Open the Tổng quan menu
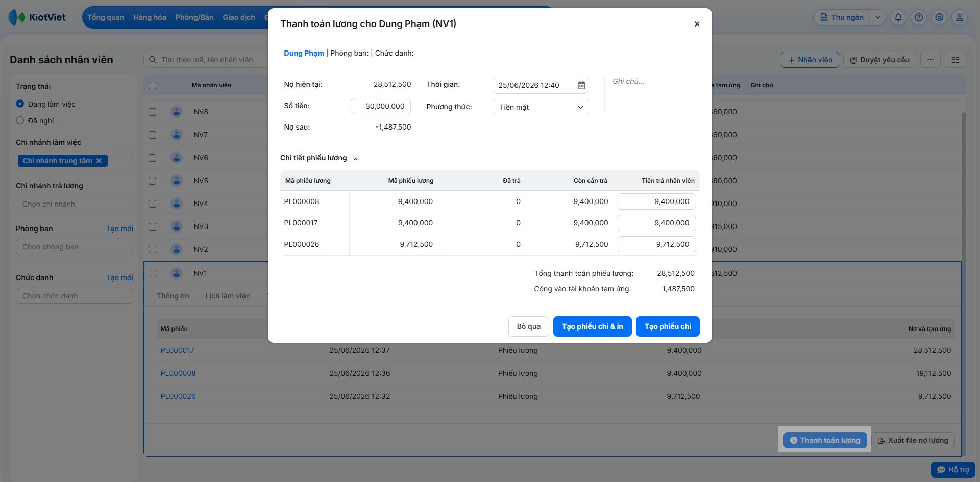The width and height of the screenshot is (980, 482). coord(106,17)
